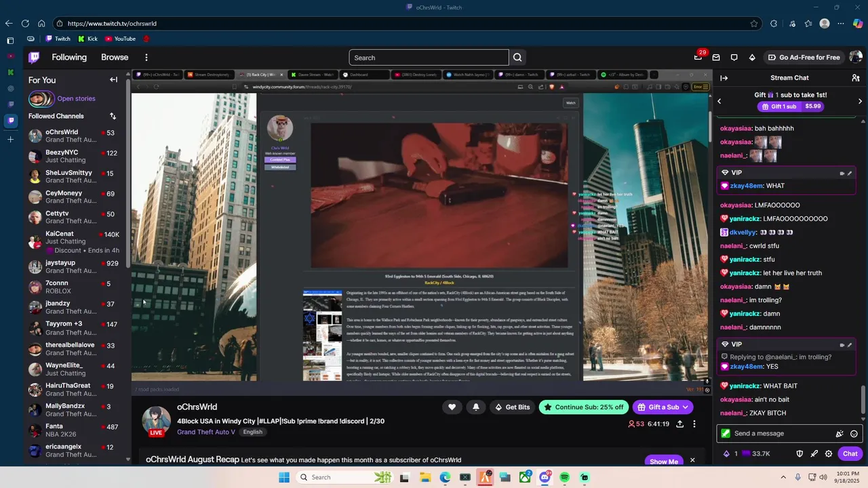Toggle the sword mod view icon
This screenshot has width=868, height=488.
point(814,453)
